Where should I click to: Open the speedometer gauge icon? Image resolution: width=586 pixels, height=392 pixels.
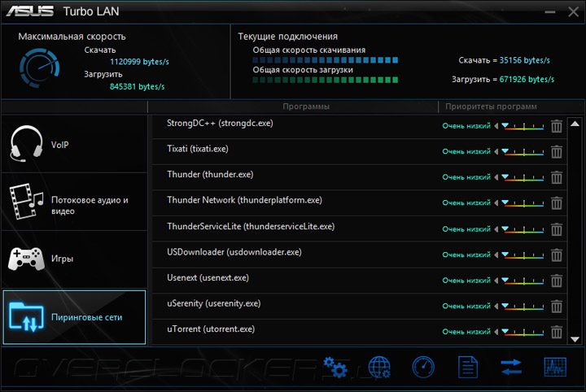pos(423,368)
